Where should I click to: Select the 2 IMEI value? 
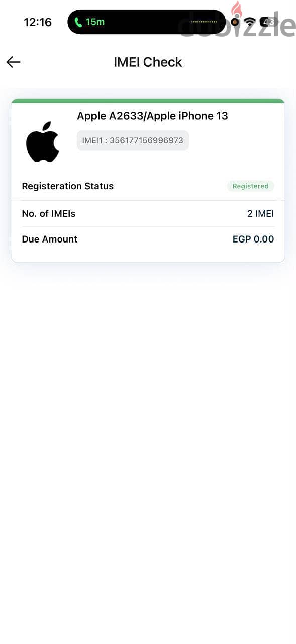(260, 214)
